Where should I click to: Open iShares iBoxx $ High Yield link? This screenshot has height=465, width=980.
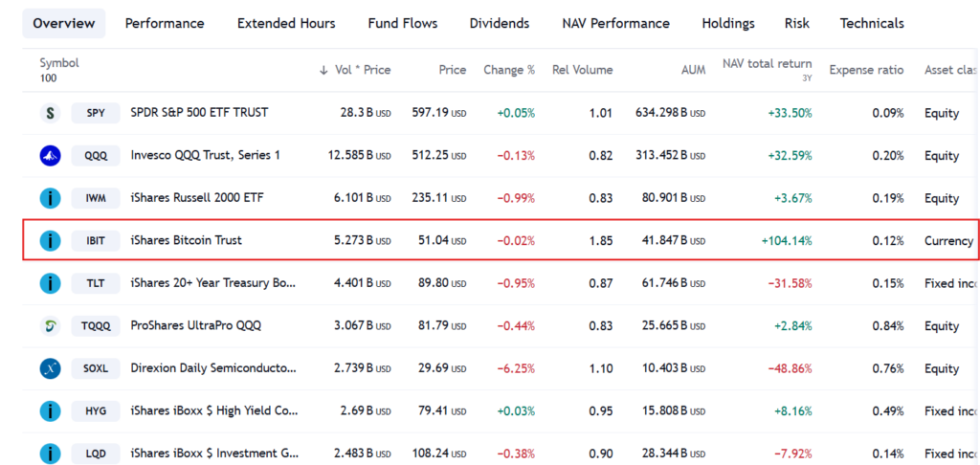coord(214,411)
